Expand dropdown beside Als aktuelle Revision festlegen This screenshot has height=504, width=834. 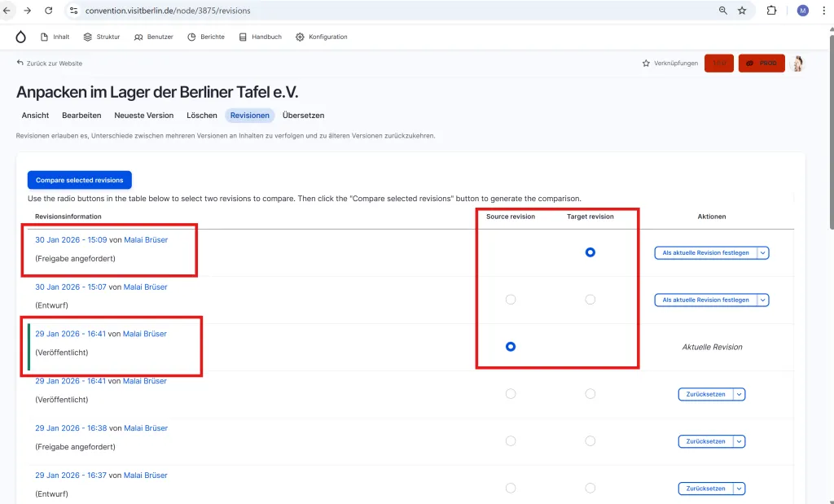763,252
